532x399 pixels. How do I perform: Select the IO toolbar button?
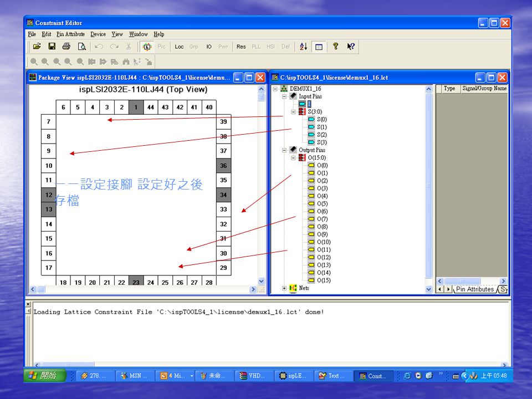click(x=209, y=47)
